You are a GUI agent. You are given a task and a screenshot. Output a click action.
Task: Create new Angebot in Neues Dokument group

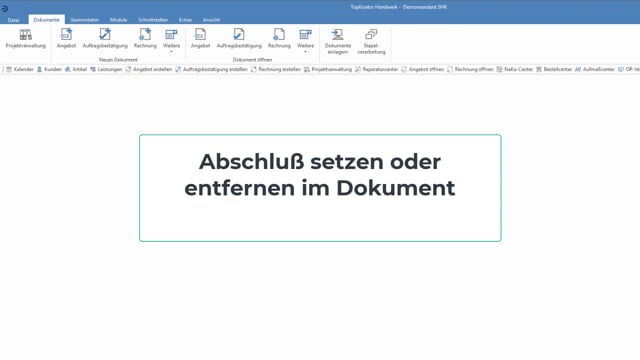[66, 39]
